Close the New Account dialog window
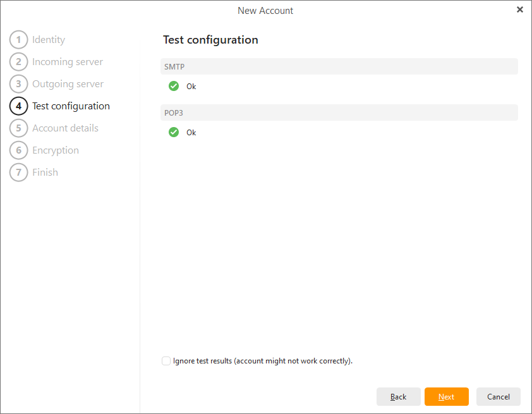This screenshot has height=414, width=532. (520, 9)
